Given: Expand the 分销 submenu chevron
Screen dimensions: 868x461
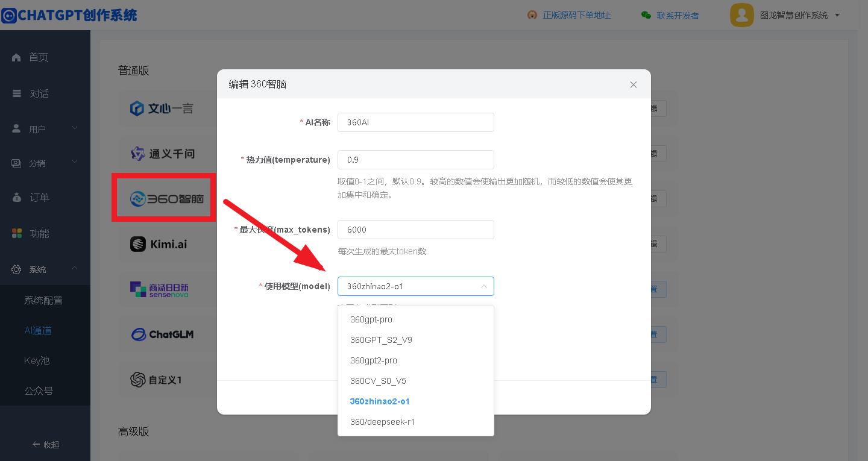Looking at the screenshot, I should 75,162.
